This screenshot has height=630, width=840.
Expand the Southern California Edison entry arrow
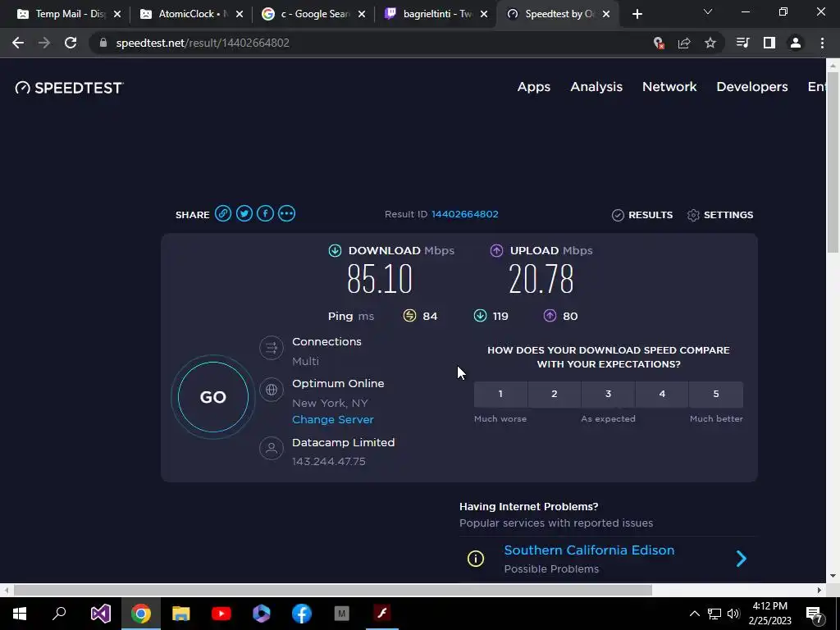click(x=742, y=559)
